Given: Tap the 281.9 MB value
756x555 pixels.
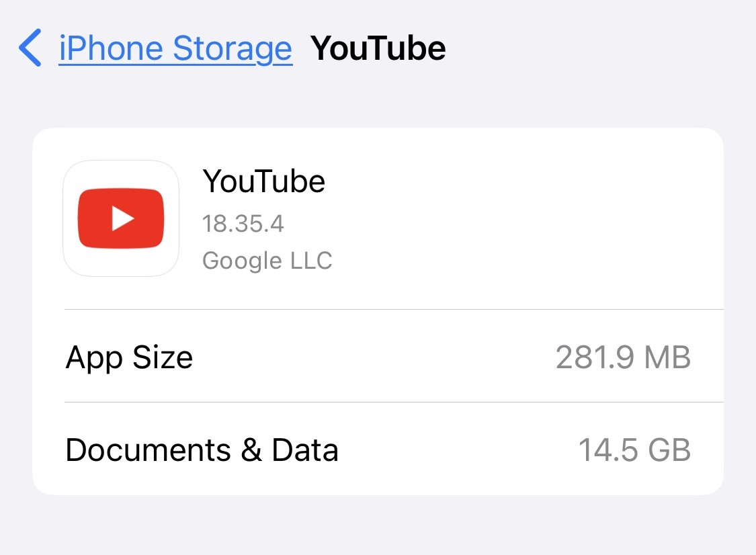Looking at the screenshot, I should pos(623,357).
